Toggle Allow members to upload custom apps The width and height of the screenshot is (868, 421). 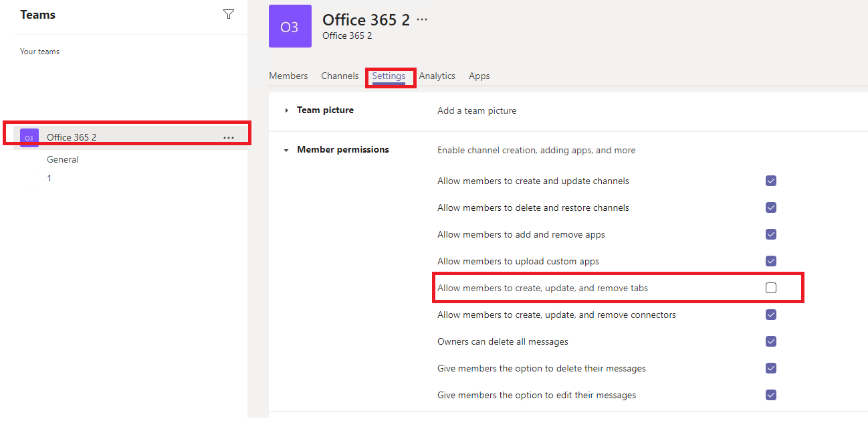point(771,261)
